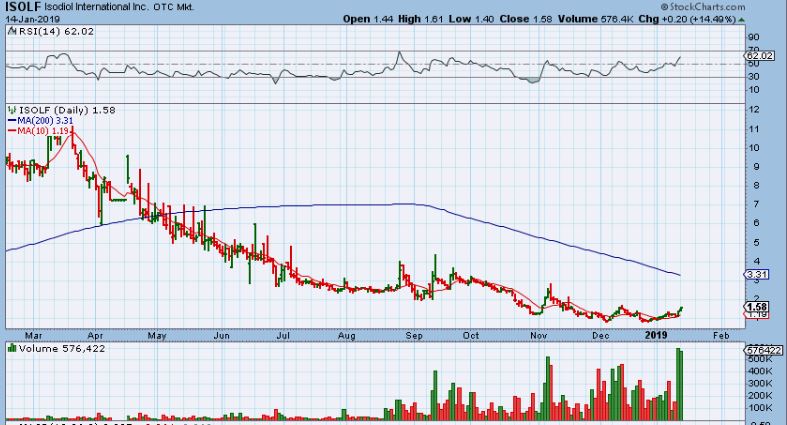Click the 12 level on price axis
This screenshot has height=425, width=787.
[x=754, y=110]
